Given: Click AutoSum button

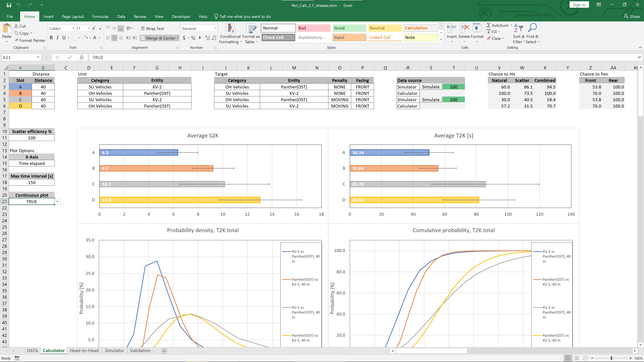Looking at the screenshot, I should 497,25.
